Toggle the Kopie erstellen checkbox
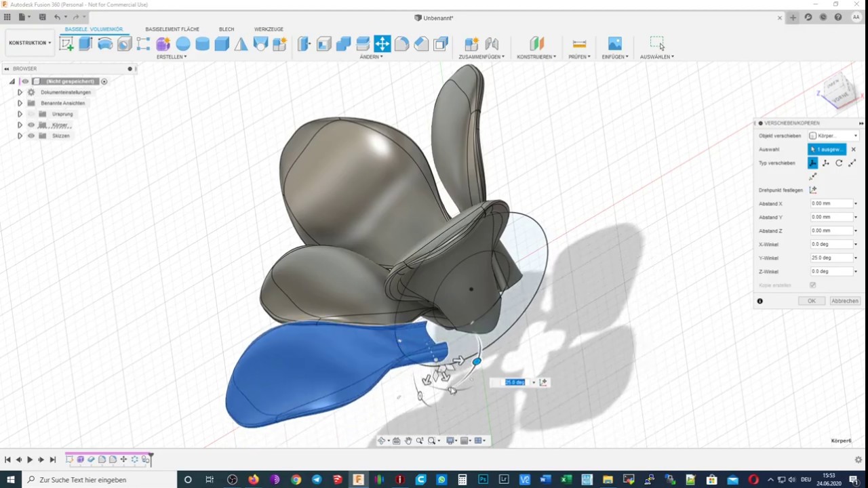 click(x=812, y=285)
